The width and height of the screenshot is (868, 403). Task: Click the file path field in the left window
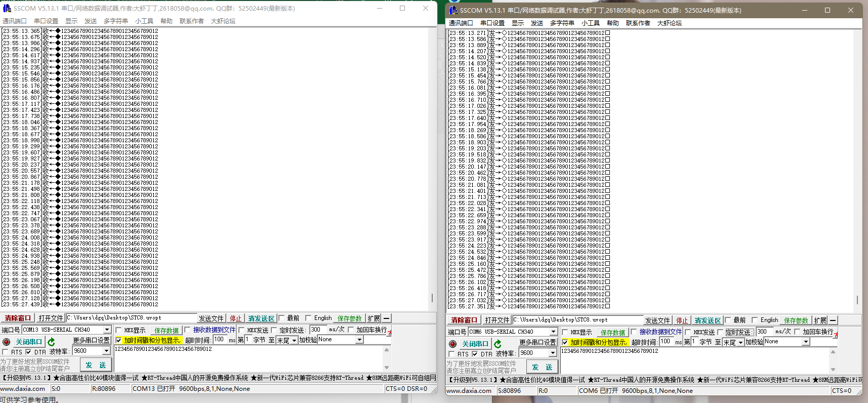131,318
